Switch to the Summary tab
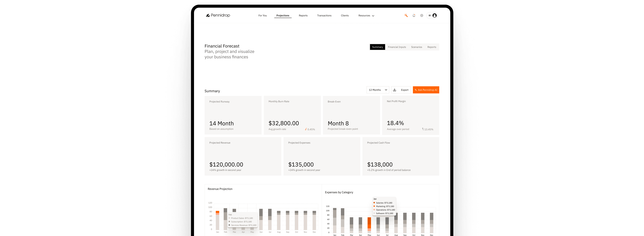 [x=377, y=47]
